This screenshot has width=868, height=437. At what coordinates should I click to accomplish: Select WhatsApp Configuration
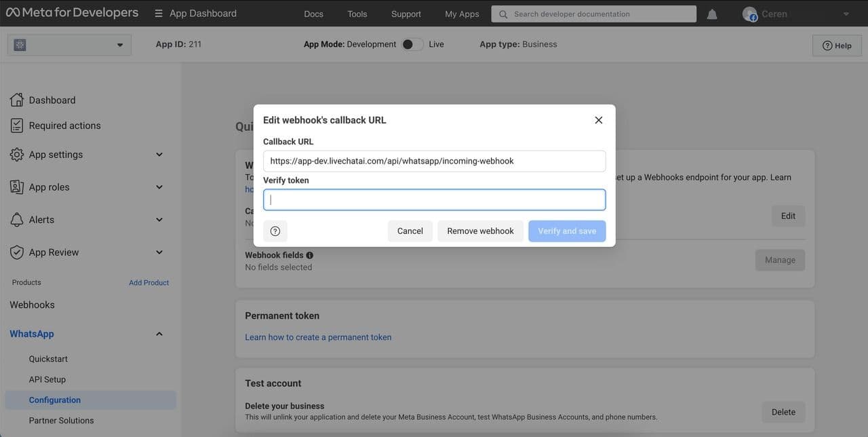(x=90, y=400)
